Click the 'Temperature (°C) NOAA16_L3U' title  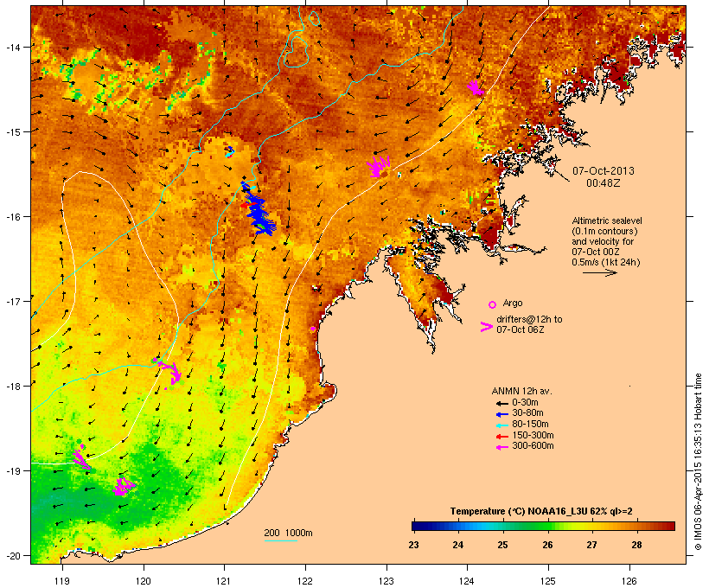tap(521, 511)
